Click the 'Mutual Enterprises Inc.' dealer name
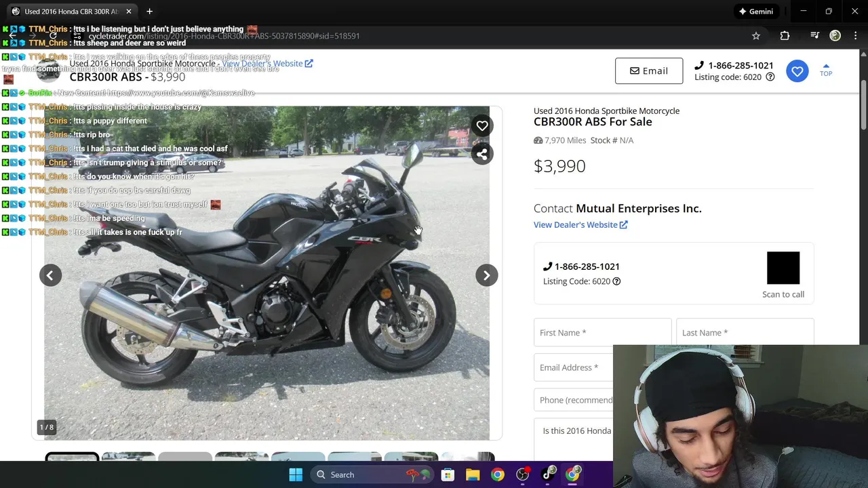 [x=639, y=208]
